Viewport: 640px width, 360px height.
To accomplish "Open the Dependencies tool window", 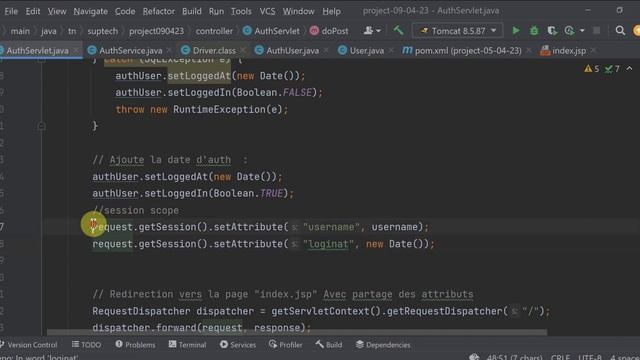I will point(383,345).
